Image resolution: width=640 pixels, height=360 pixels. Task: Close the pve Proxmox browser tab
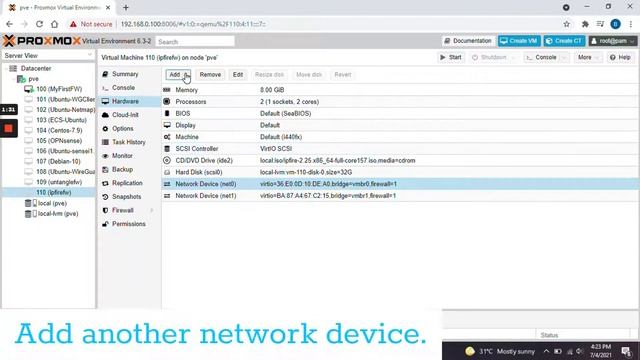pyautogui.click(x=108, y=7)
